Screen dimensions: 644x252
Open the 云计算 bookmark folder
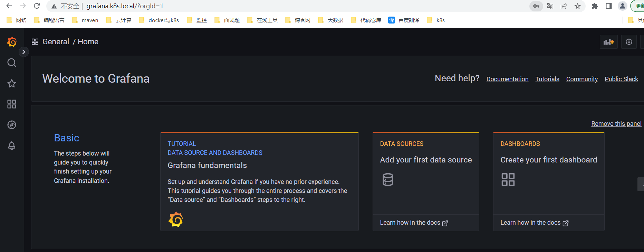(119, 20)
